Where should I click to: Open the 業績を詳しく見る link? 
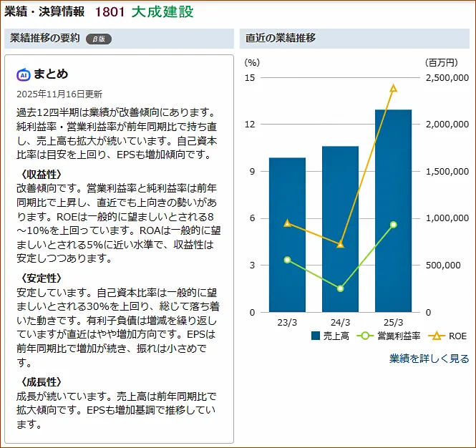click(429, 358)
